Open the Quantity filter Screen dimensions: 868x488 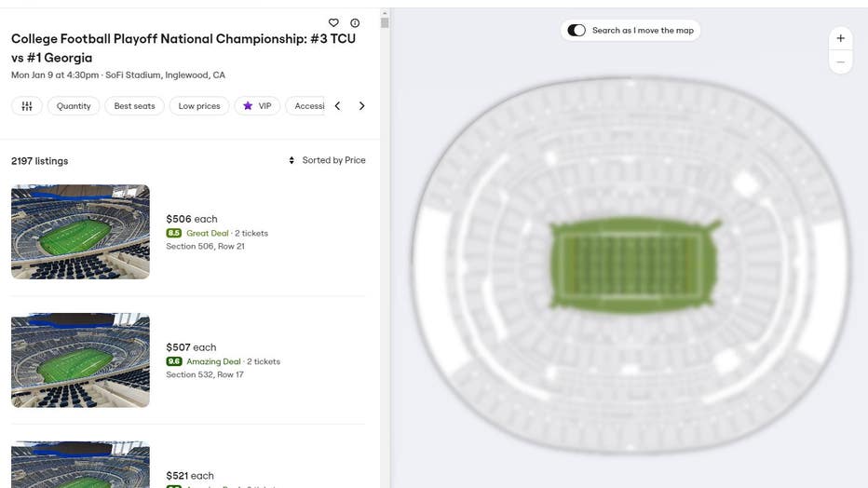[74, 106]
